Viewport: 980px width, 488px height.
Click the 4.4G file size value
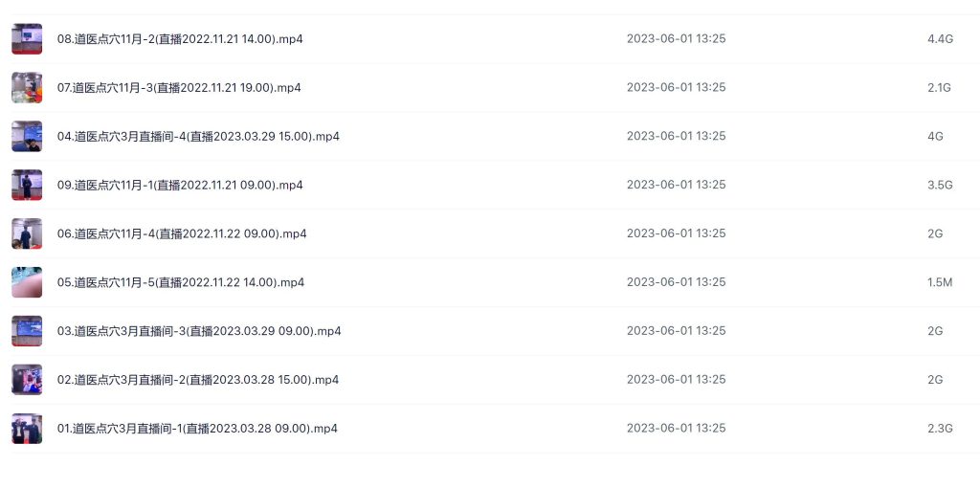pyautogui.click(x=940, y=39)
